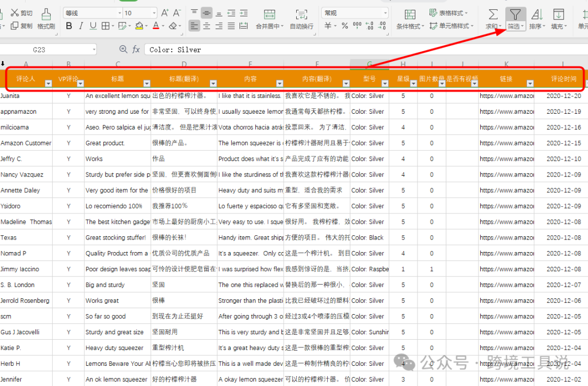The width and height of the screenshot is (588, 386).
Task: Open filter dropdown for 标题 column
Action: point(146,83)
